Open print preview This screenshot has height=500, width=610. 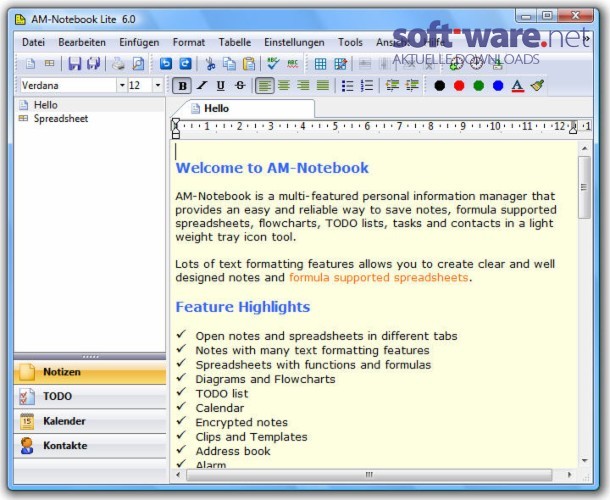pyautogui.click(x=138, y=64)
